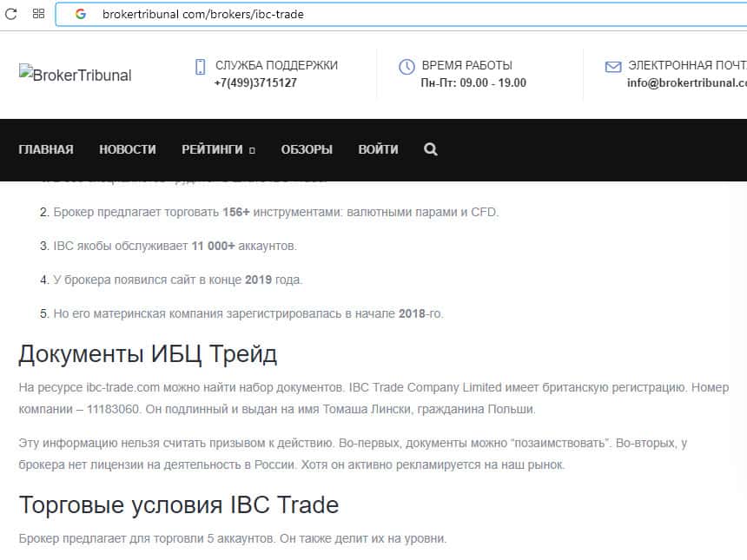This screenshot has width=747, height=560.
Task: Click the Google icon in address bar
Action: [81, 14]
